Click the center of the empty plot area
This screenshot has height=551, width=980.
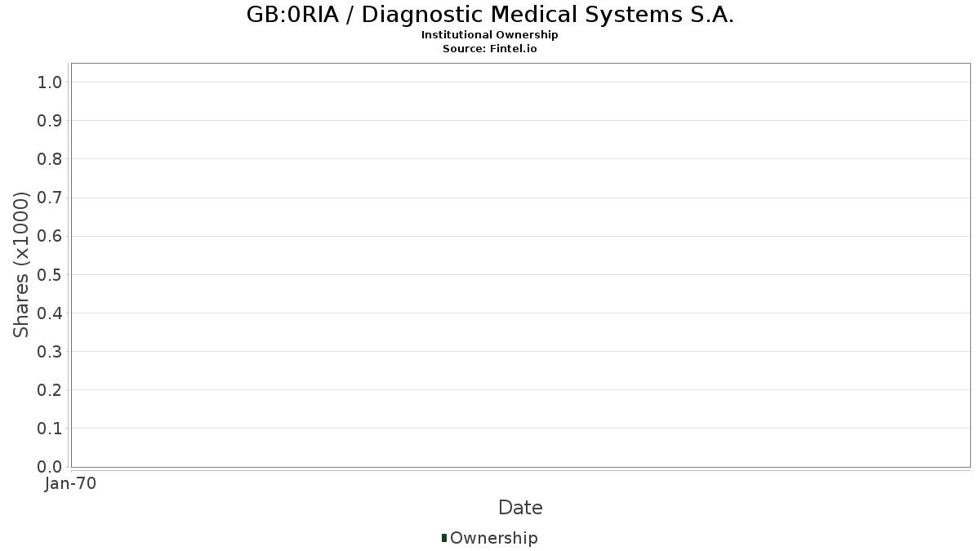(520, 265)
